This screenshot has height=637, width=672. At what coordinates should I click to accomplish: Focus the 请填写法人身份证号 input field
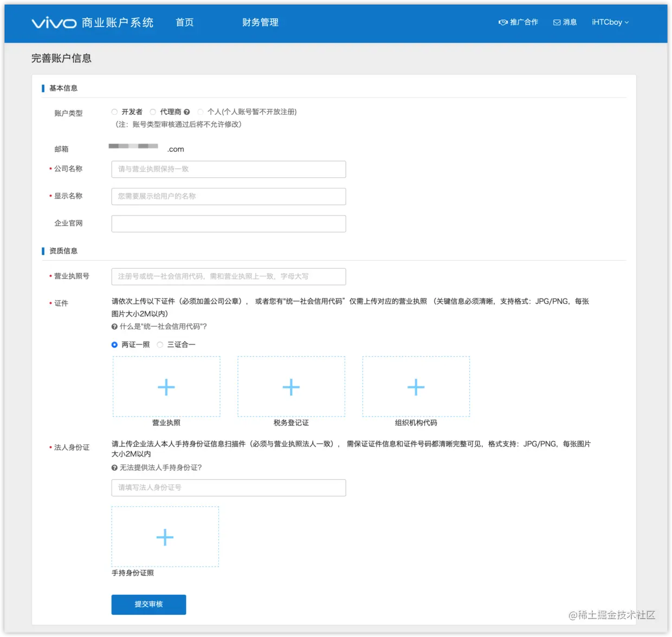coord(229,487)
